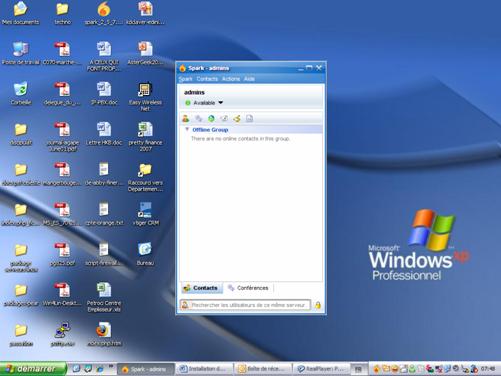The width and height of the screenshot is (501, 376).
Task: Click the Spark flame icon in system tray
Action: tap(377, 369)
